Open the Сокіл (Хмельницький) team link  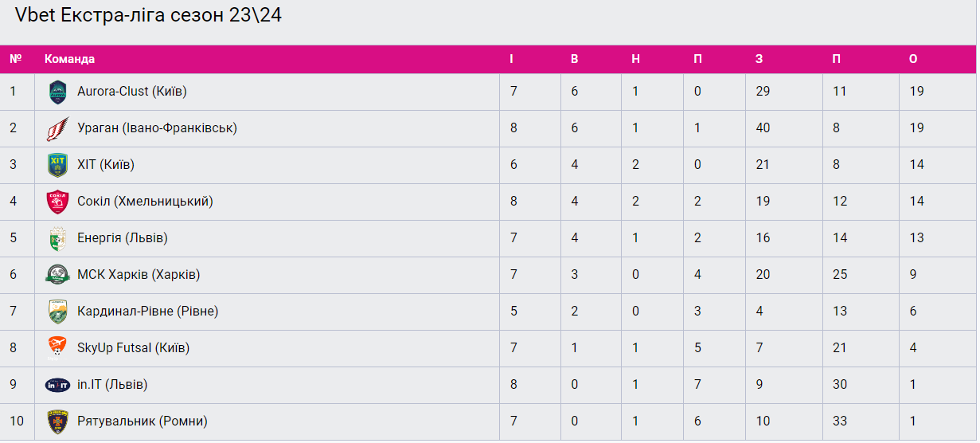tap(145, 202)
